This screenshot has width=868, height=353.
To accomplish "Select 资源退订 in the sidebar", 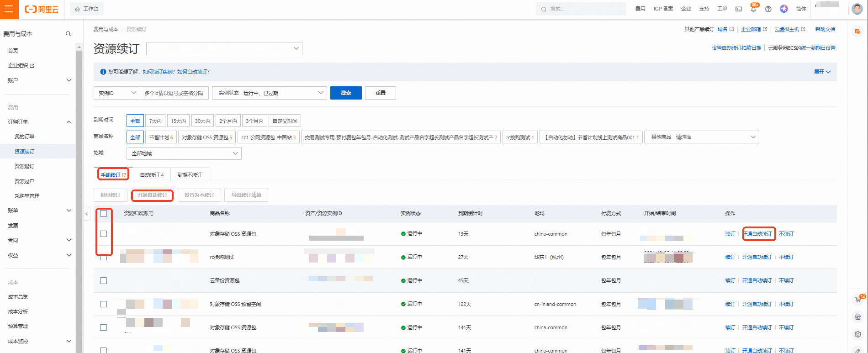I will click(x=25, y=166).
